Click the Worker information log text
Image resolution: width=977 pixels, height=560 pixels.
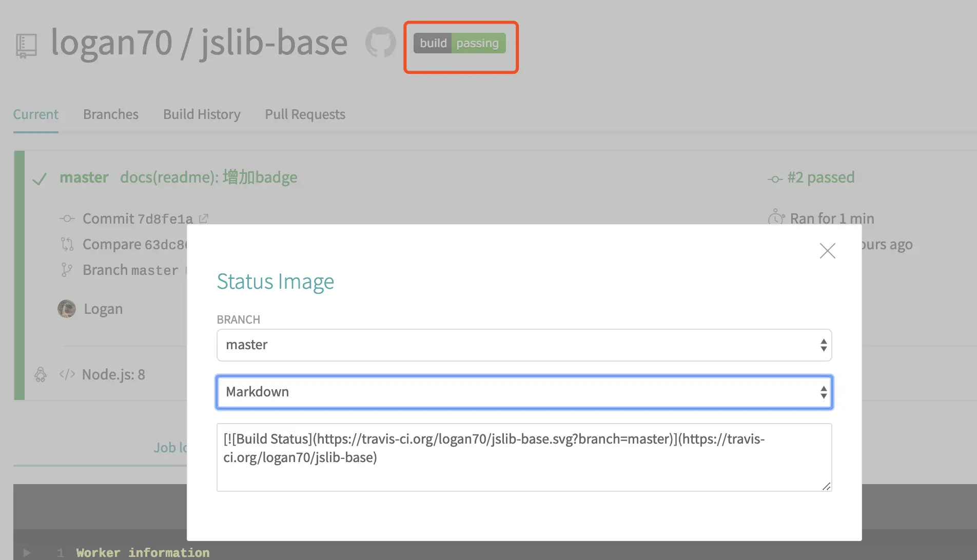click(143, 553)
